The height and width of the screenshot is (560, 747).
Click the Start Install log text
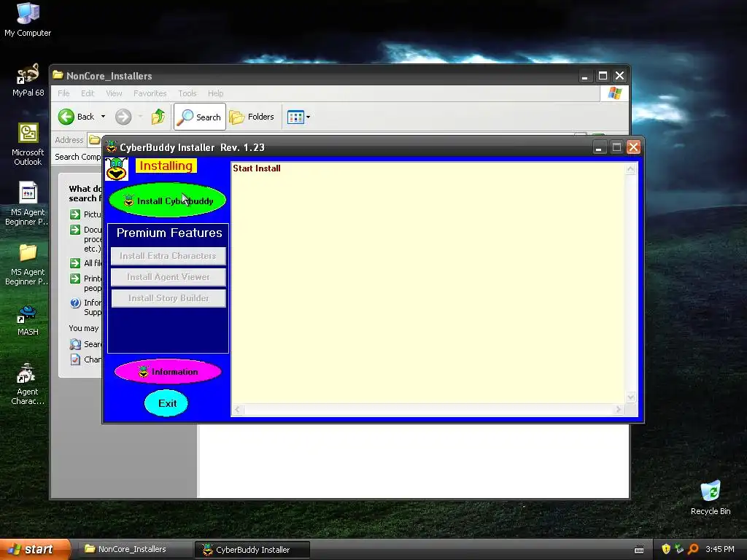pos(256,168)
